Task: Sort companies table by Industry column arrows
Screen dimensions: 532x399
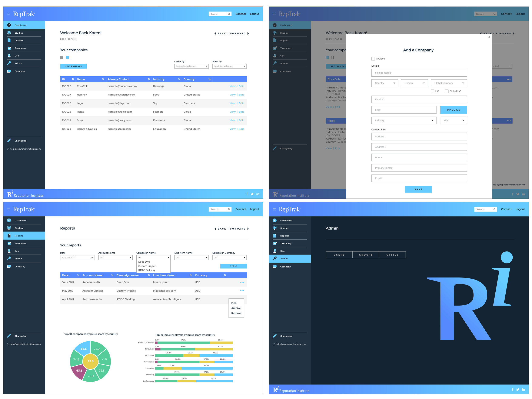Action: (x=179, y=79)
